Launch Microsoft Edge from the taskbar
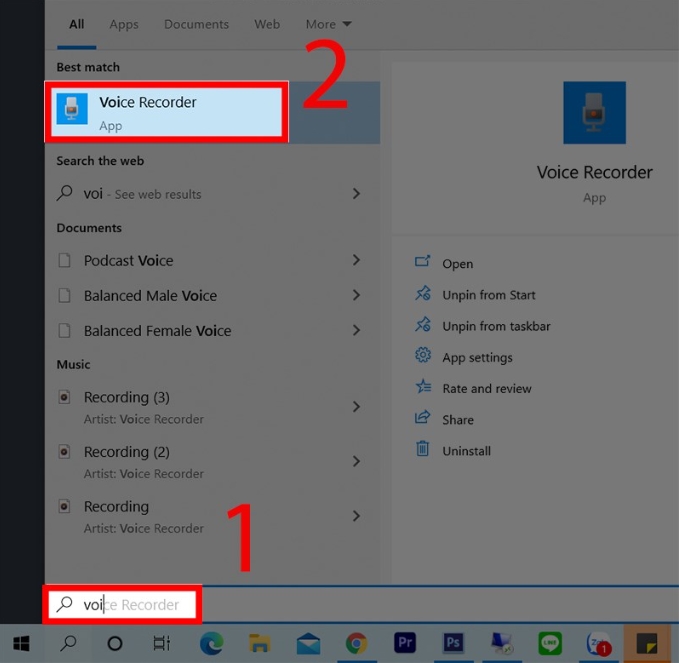Screen dimensions: 679x663 click(211, 643)
